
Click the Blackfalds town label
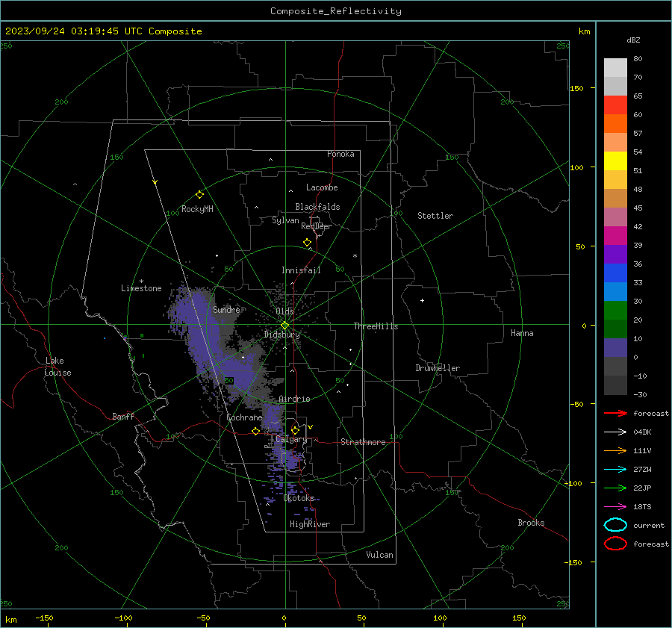coord(317,207)
